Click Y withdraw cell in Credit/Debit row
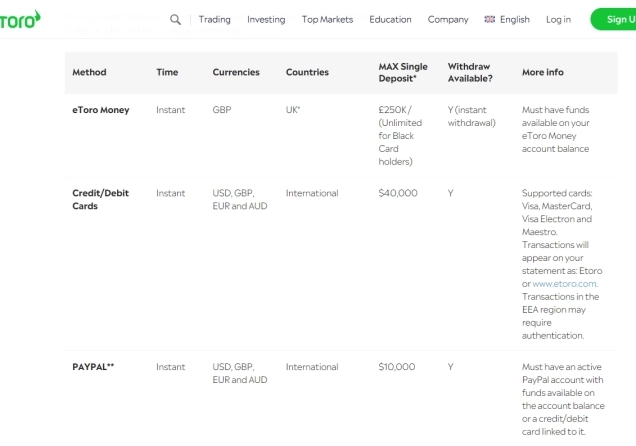 pos(451,193)
